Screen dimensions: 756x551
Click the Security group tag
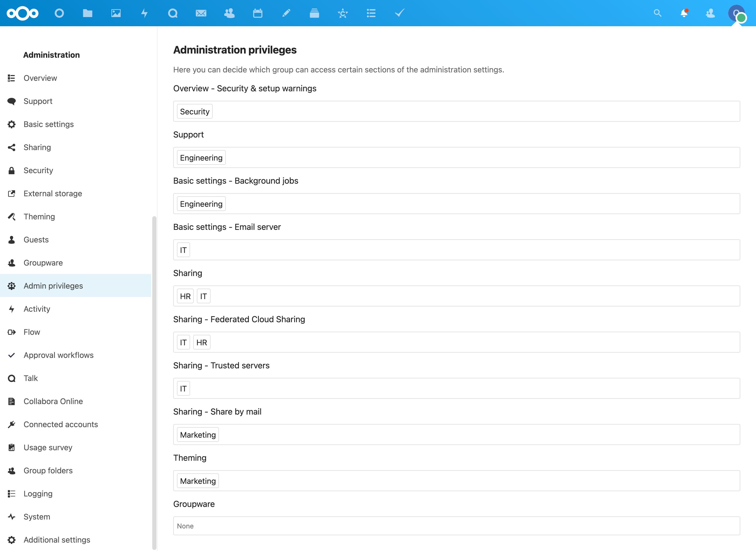click(x=195, y=112)
